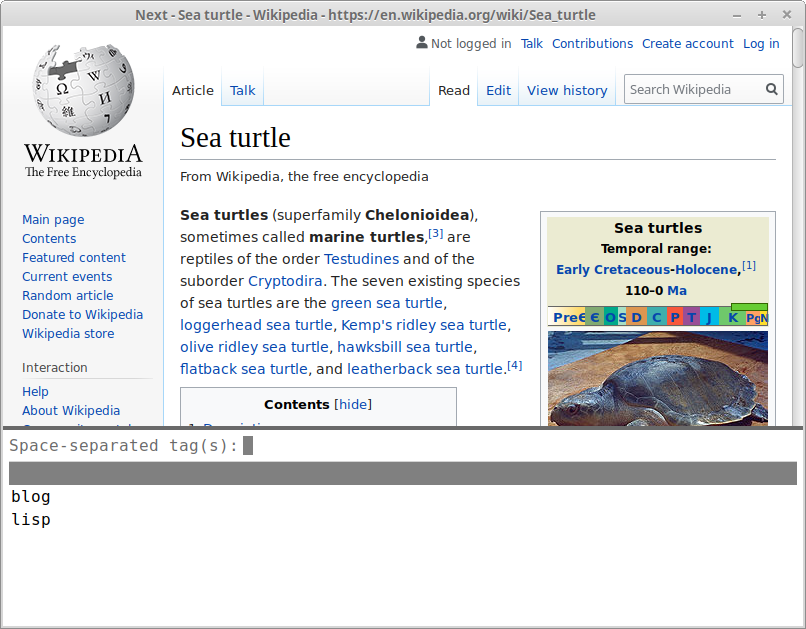Select the K period on the timeline
Screen dimensions: 806x629
click(733, 317)
